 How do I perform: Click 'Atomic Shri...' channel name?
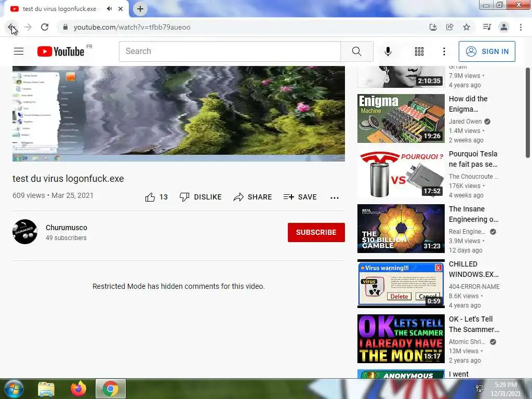pyautogui.click(x=467, y=342)
